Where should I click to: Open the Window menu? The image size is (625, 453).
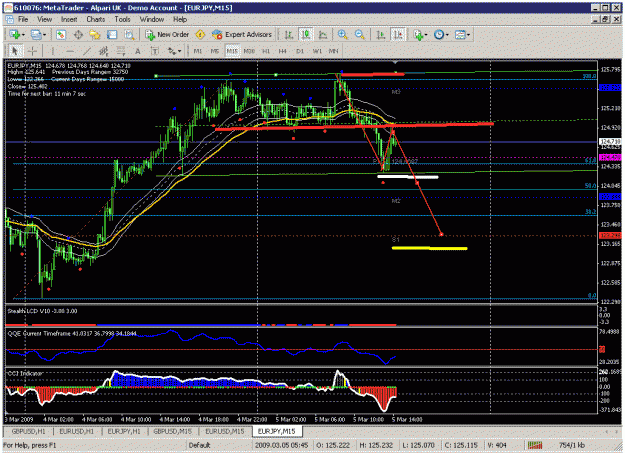[x=151, y=19]
